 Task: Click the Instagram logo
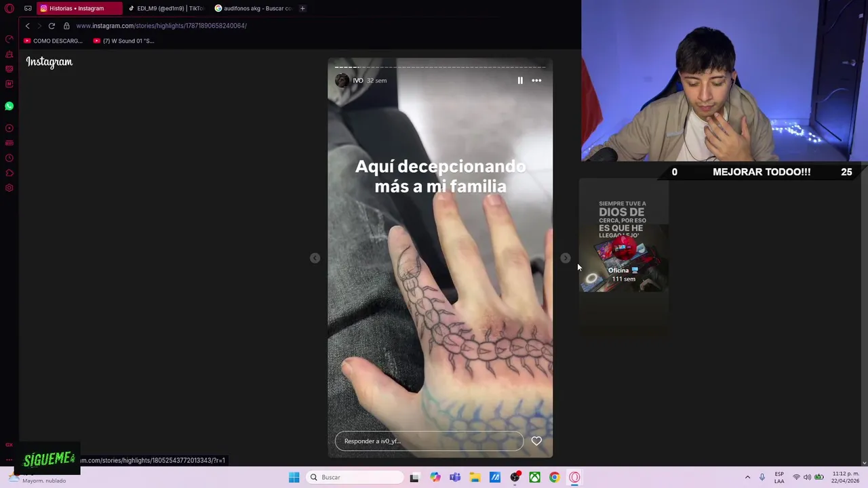(x=50, y=62)
